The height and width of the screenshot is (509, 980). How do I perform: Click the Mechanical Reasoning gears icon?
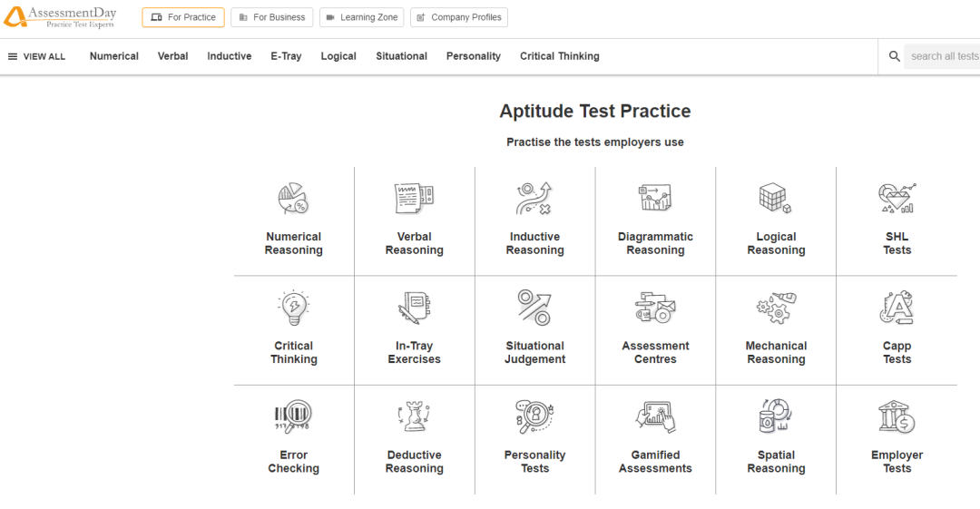coord(776,308)
